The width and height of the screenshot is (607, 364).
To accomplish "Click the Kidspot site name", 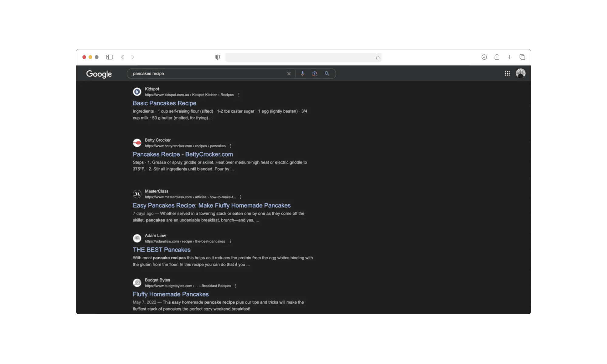I will coord(152,89).
